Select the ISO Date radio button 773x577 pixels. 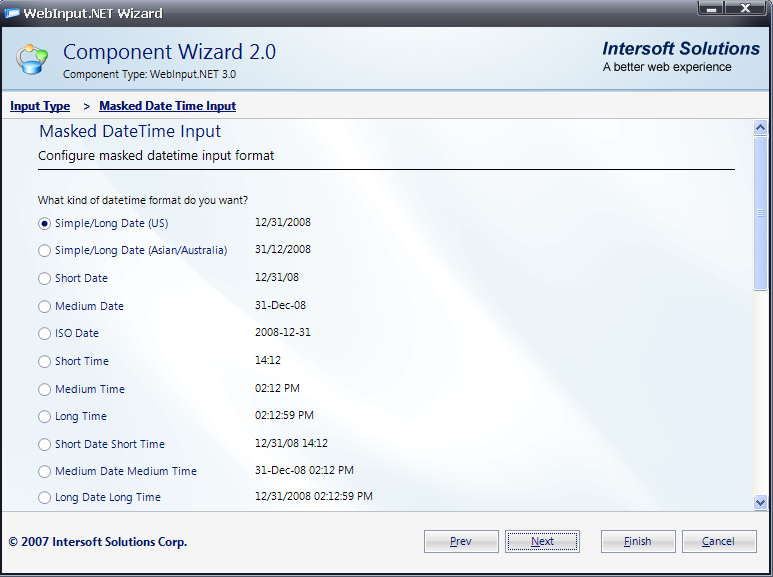tap(44, 334)
